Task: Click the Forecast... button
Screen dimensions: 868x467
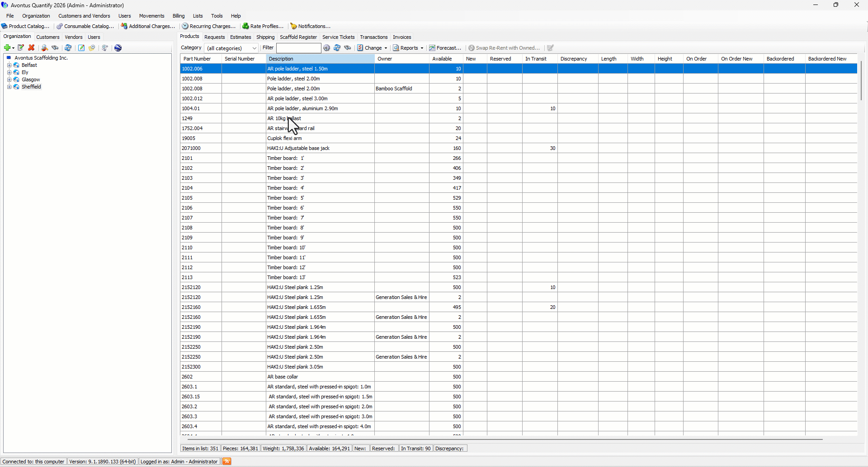Action: 445,48
